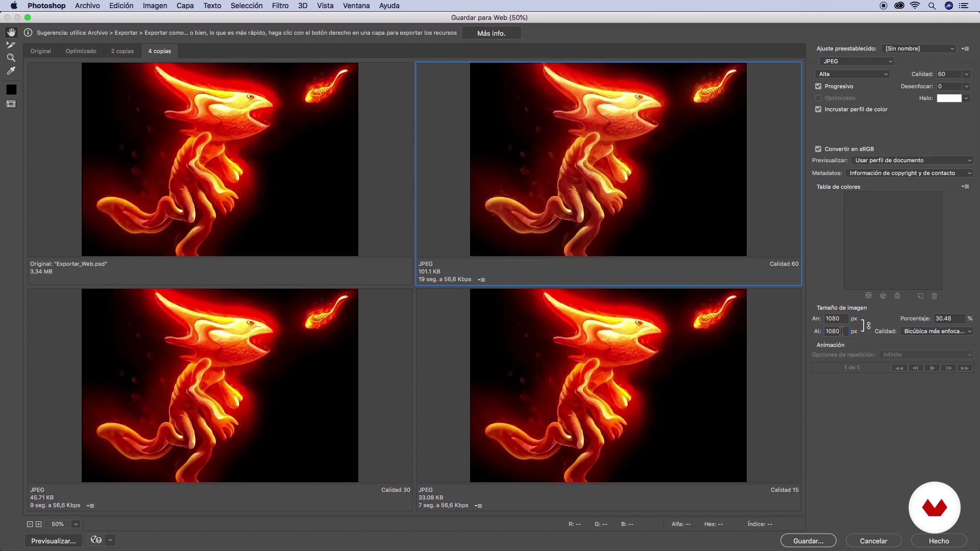Click the map transparent color table icon
Screen dimensions: 980x551
pyautogui.click(x=868, y=296)
